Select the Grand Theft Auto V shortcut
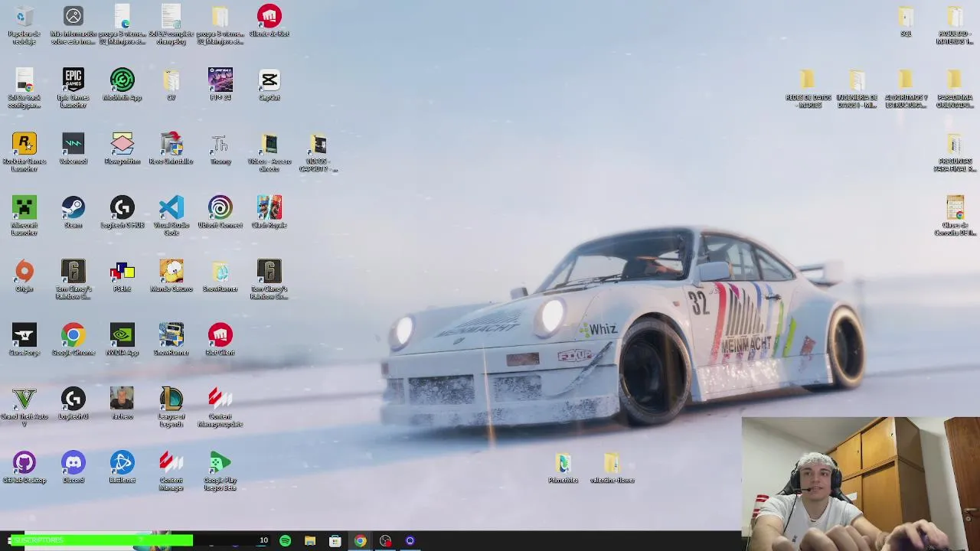This screenshot has height=551, width=980. coord(24,407)
